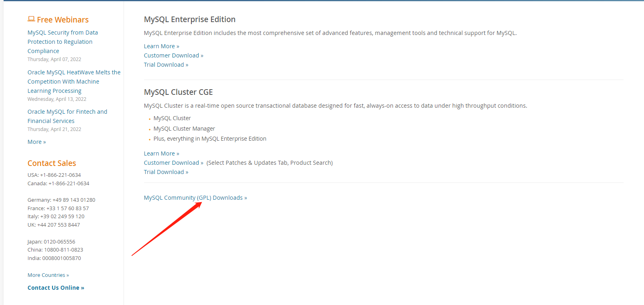644x305 pixels.
Task: Open Enterprise Edition Trial Download » link
Action: (166, 65)
